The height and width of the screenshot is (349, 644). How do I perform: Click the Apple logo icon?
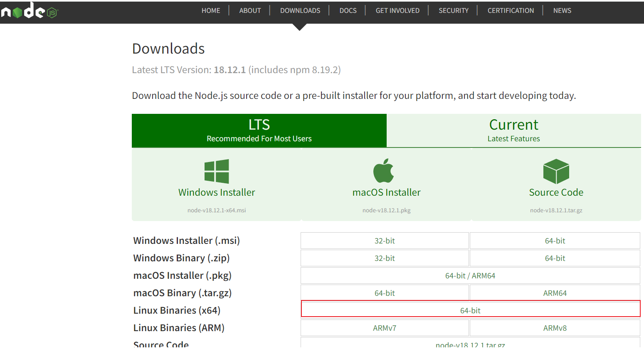(x=383, y=171)
